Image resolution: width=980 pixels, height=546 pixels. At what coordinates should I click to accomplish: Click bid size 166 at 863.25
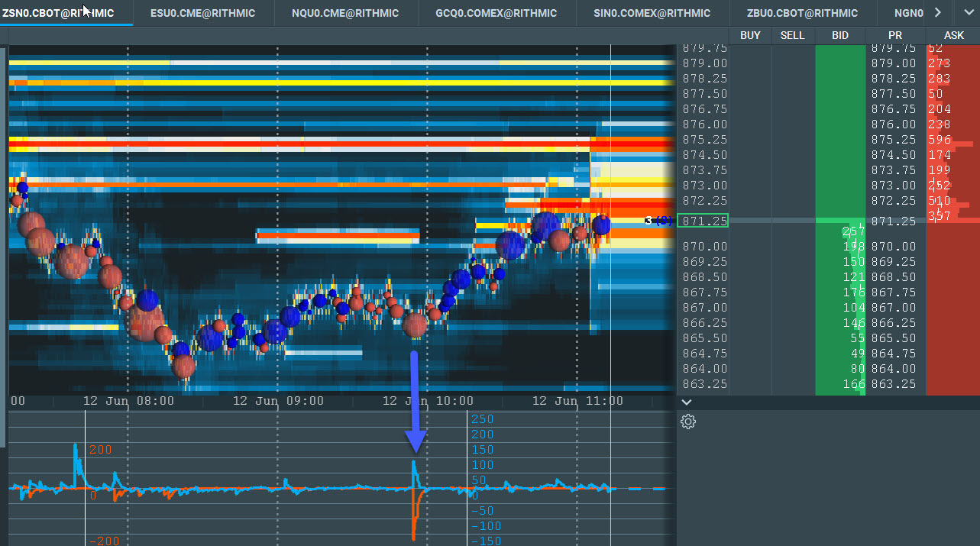point(852,384)
